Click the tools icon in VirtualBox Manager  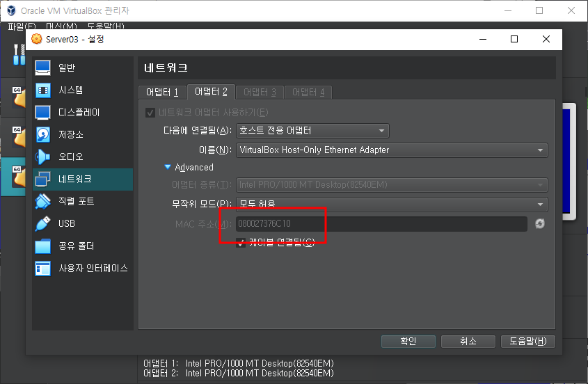click(19, 54)
